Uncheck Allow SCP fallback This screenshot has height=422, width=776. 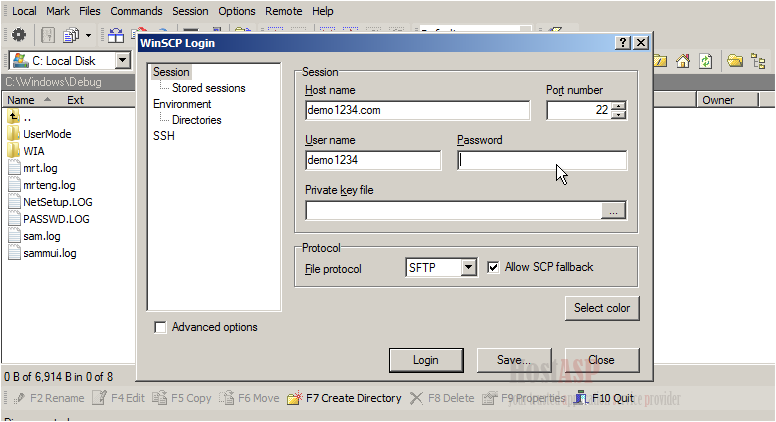click(x=493, y=268)
